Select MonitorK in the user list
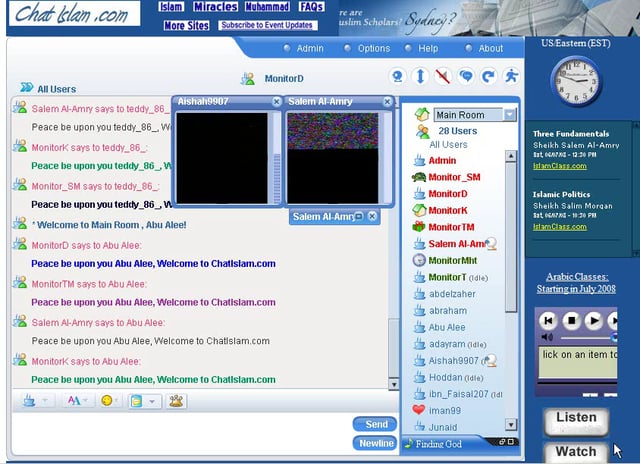 (x=448, y=211)
